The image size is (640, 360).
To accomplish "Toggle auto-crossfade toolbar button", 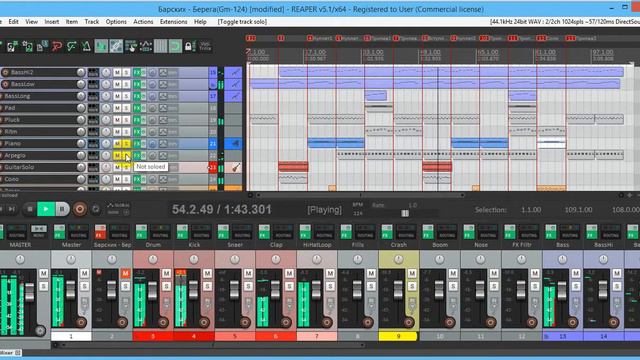I will click(101, 46).
